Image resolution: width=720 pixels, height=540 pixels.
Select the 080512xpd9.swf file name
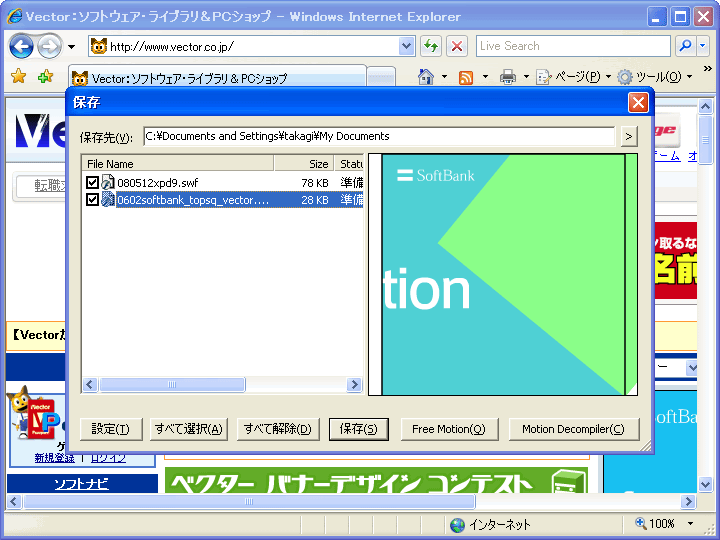tap(158, 183)
